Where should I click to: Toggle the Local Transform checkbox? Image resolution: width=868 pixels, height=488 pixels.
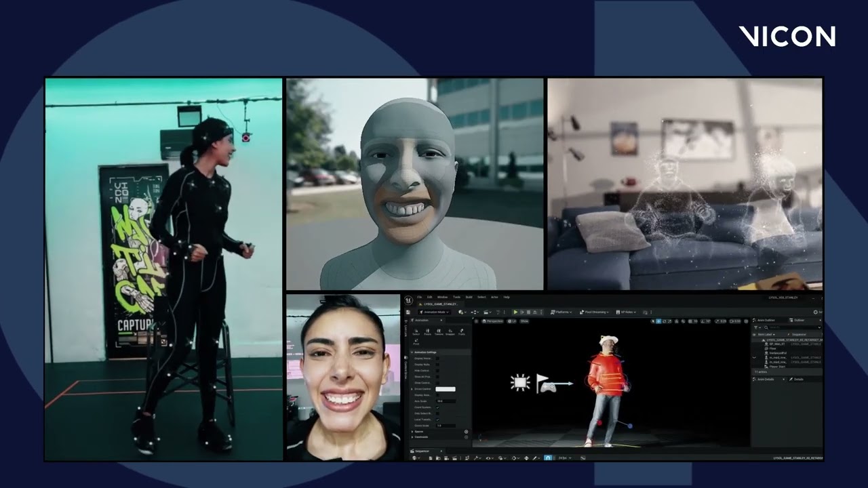[x=437, y=420]
